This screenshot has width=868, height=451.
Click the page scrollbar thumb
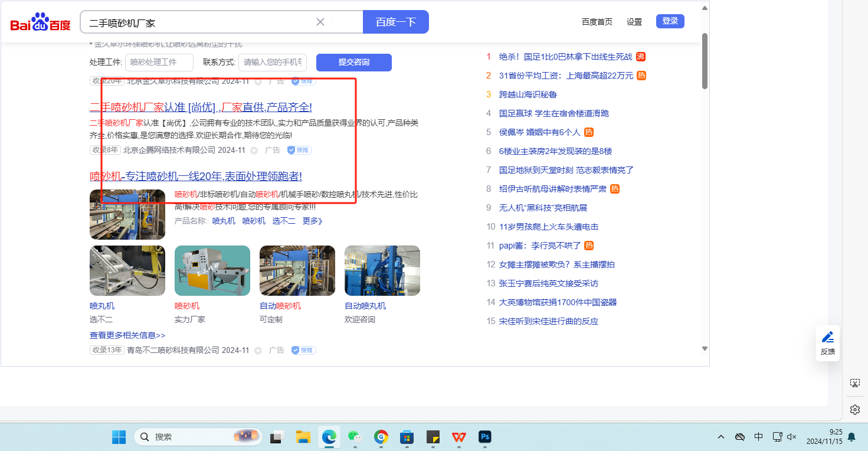pos(705,61)
